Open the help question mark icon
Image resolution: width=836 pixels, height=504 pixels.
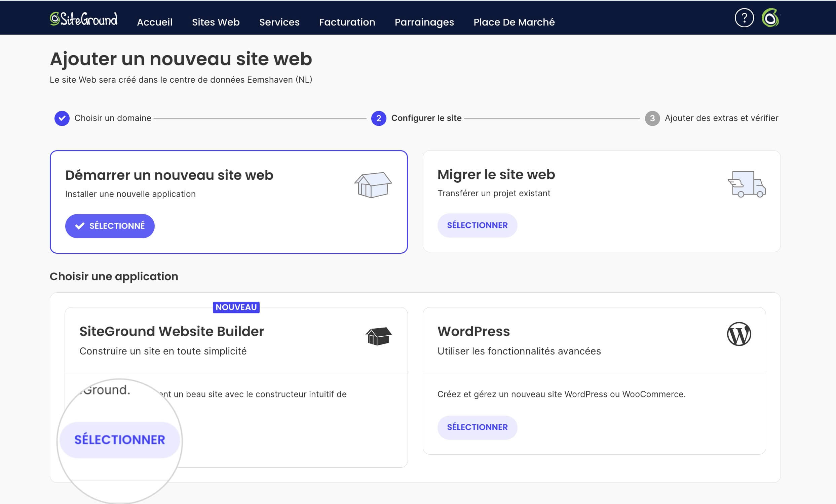[x=744, y=17]
